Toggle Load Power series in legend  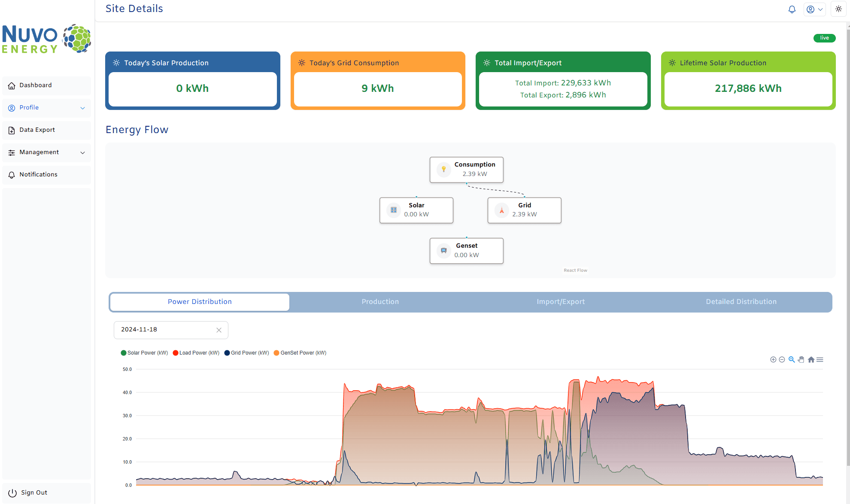(199, 353)
